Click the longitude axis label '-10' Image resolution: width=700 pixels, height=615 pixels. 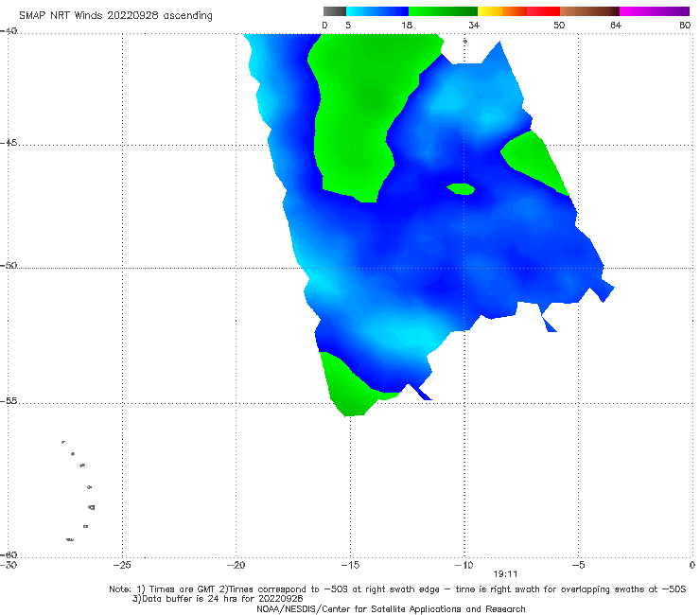[464, 565]
